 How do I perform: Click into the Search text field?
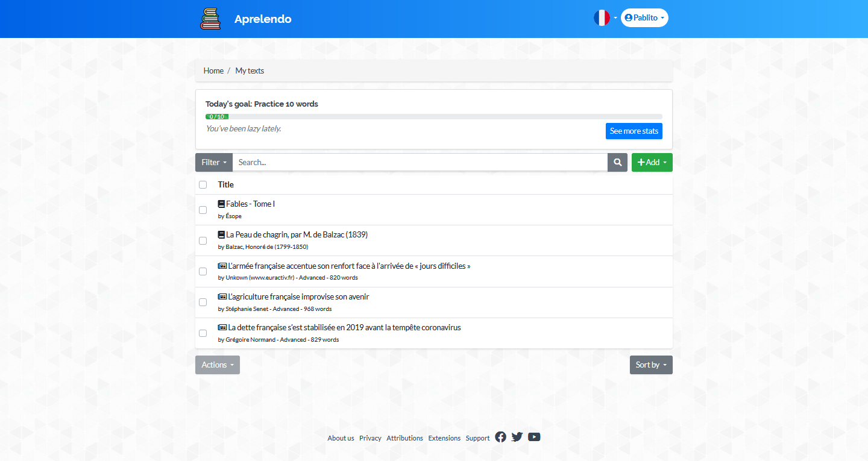click(x=420, y=162)
